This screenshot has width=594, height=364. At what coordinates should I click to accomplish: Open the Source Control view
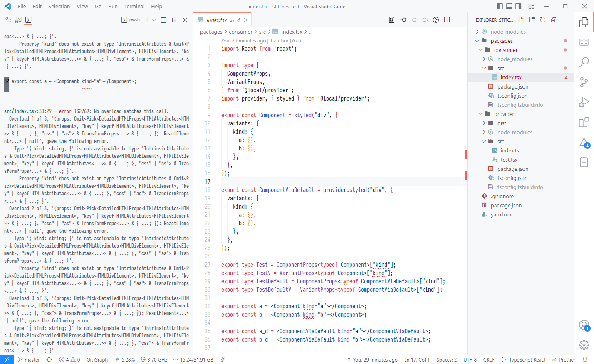584,82
